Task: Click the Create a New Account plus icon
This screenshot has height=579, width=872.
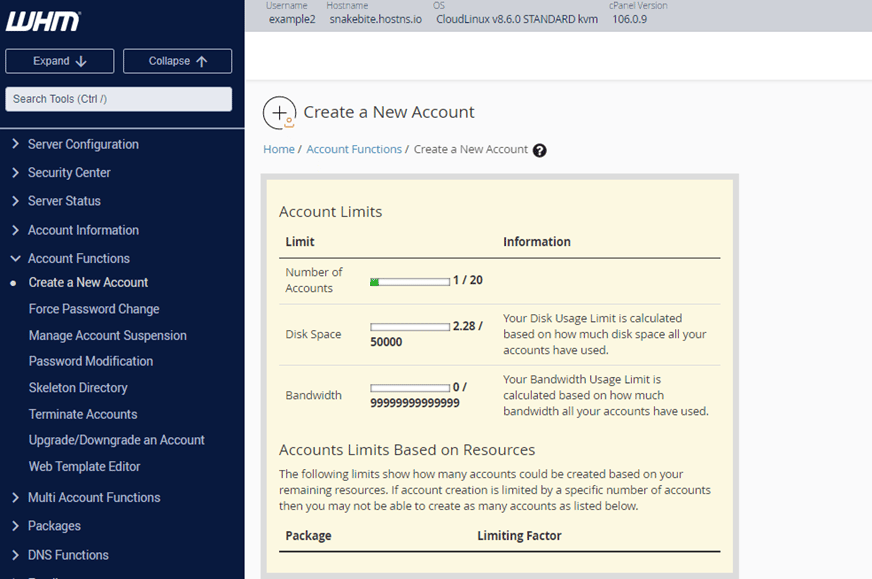Action: (x=279, y=112)
